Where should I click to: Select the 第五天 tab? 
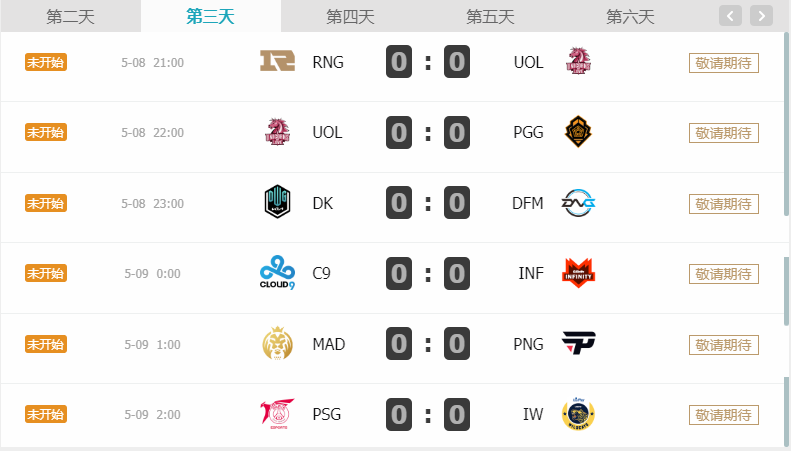[490, 16]
